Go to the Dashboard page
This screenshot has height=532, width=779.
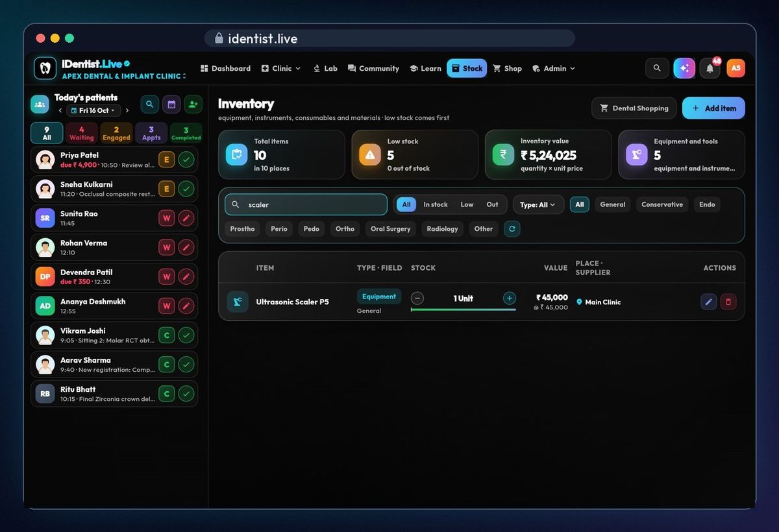tap(225, 68)
